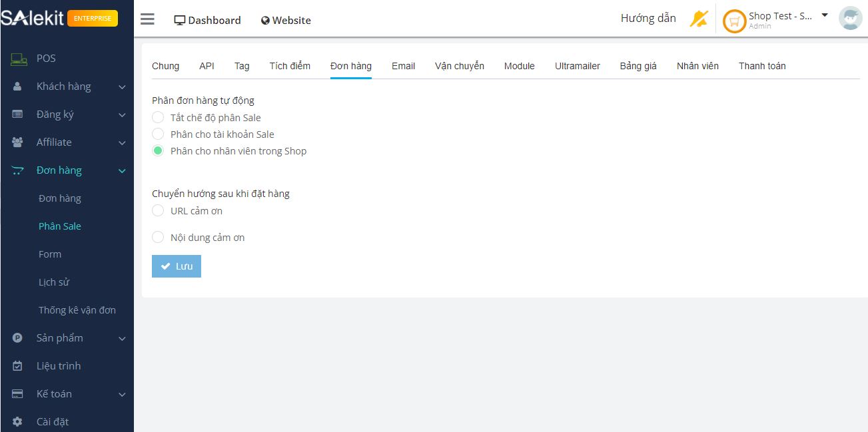Click the shop cart logo icon
This screenshot has height=432, width=868.
[734, 21]
